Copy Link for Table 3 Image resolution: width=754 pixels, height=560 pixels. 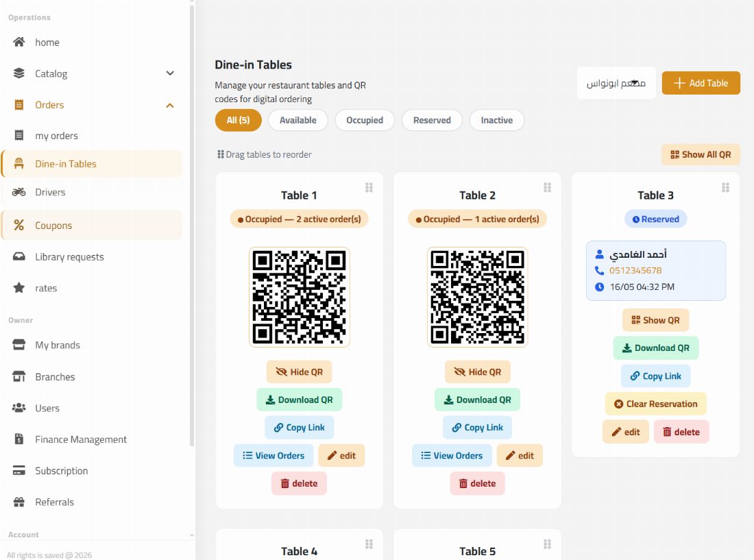tap(655, 376)
